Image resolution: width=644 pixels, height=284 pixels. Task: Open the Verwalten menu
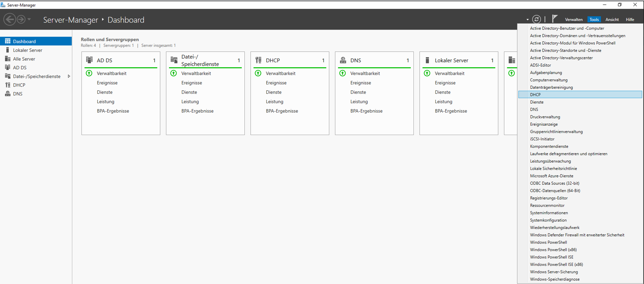[573, 19]
